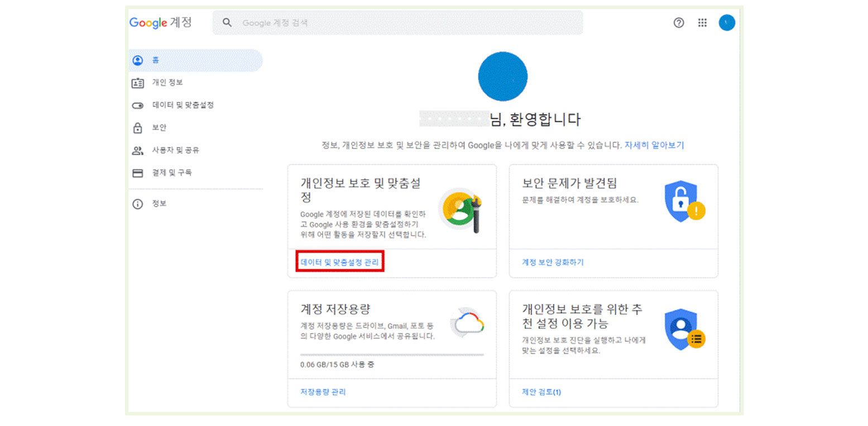Open the help question mark icon

point(679,23)
